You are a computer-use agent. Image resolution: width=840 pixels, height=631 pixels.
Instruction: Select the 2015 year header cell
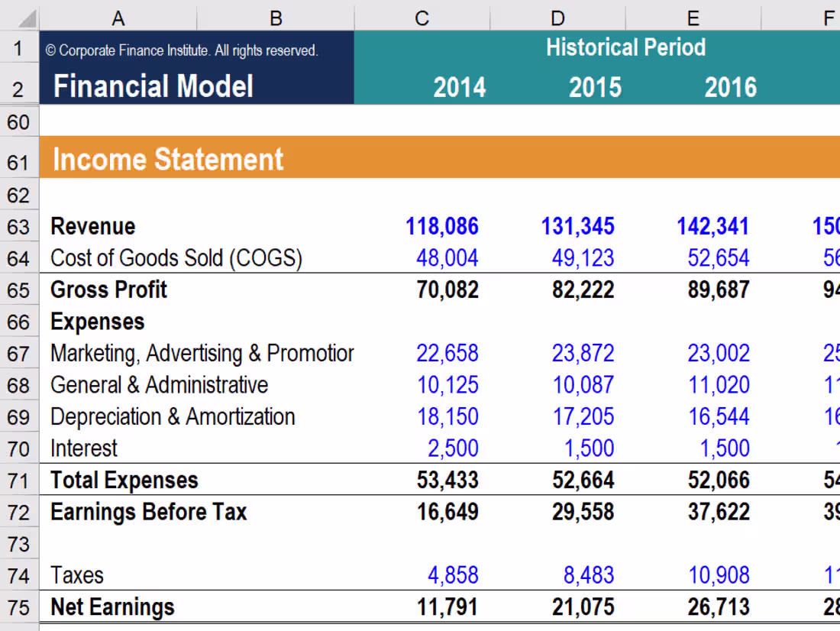pos(595,86)
